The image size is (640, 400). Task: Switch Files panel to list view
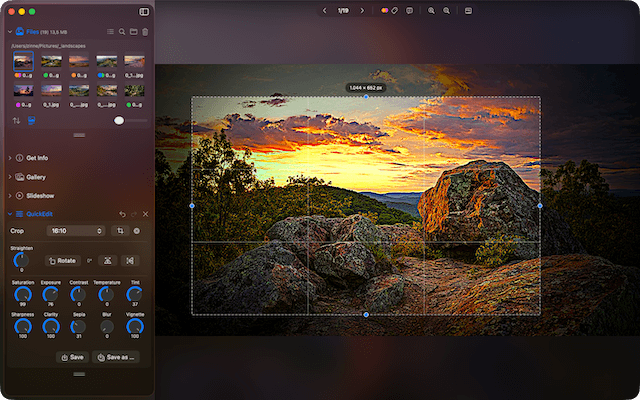[110, 32]
